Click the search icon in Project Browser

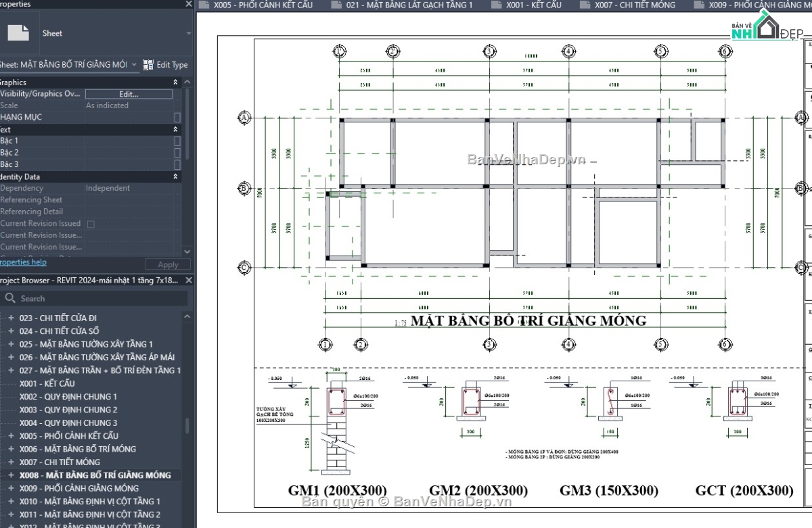[x=12, y=297]
